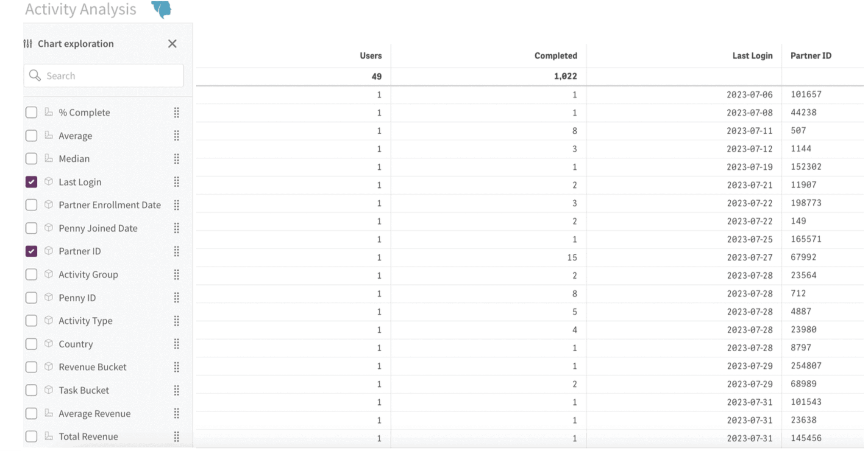The width and height of the screenshot is (868, 451).
Task: Click the measure icon next to Median
Action: coord(49,159)
